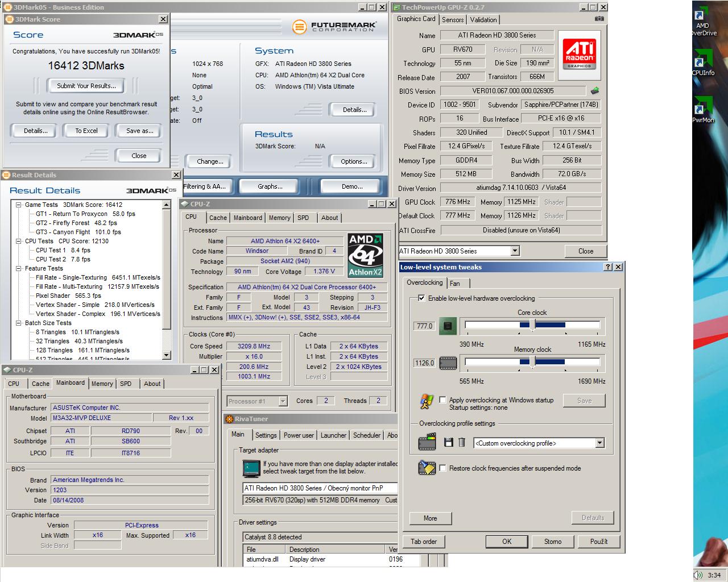The image size is (728, 582).
Task: Click OK in Low-level system tweaks
Action: tap(507, 542)
